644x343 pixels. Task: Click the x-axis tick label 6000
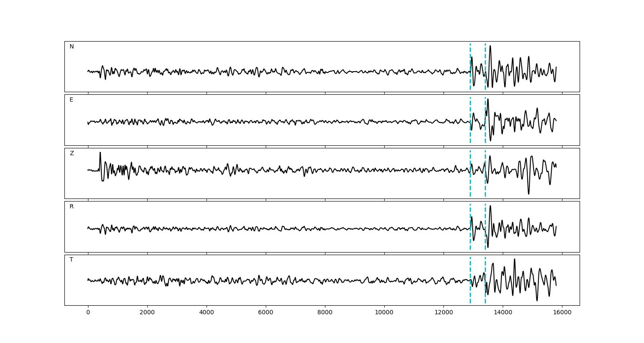point(266,313)
